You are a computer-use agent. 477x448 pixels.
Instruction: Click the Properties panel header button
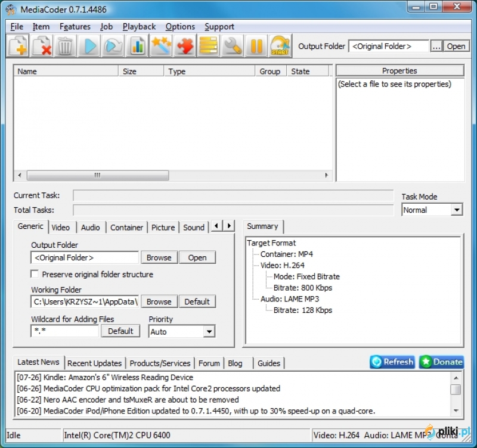click(400, 70)
